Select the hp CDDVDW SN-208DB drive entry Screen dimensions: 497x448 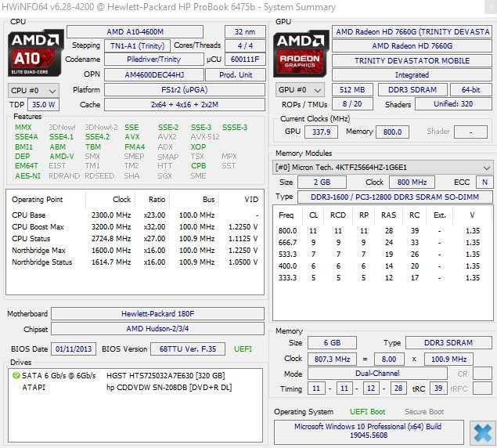(x=169, y=388)
